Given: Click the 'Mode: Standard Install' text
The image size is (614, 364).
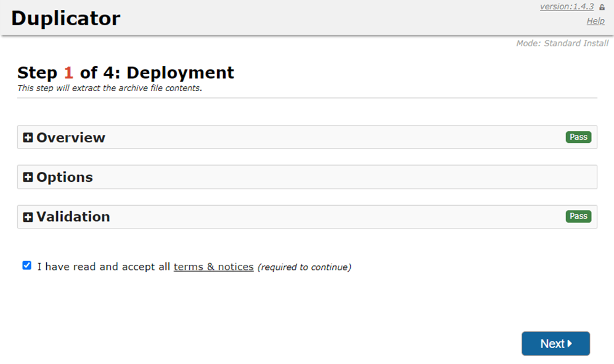Looking at the screenshot, I should [x=562, y=44].
